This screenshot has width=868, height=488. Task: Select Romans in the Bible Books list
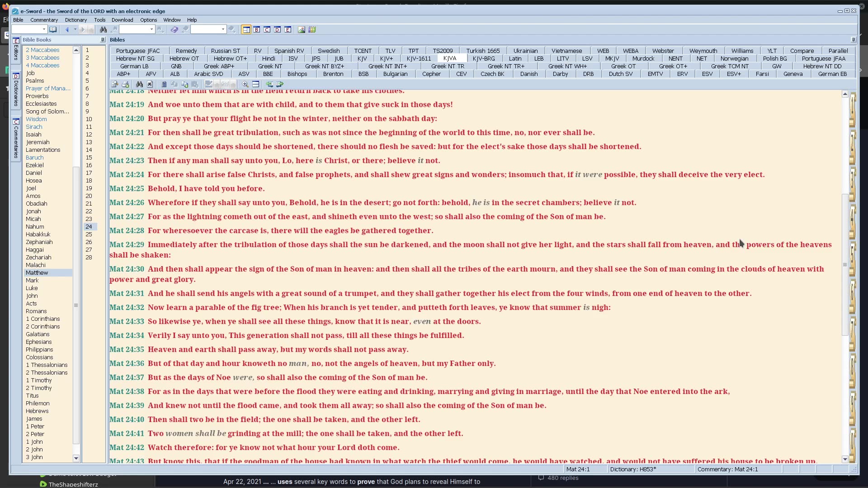coord(36,311)
